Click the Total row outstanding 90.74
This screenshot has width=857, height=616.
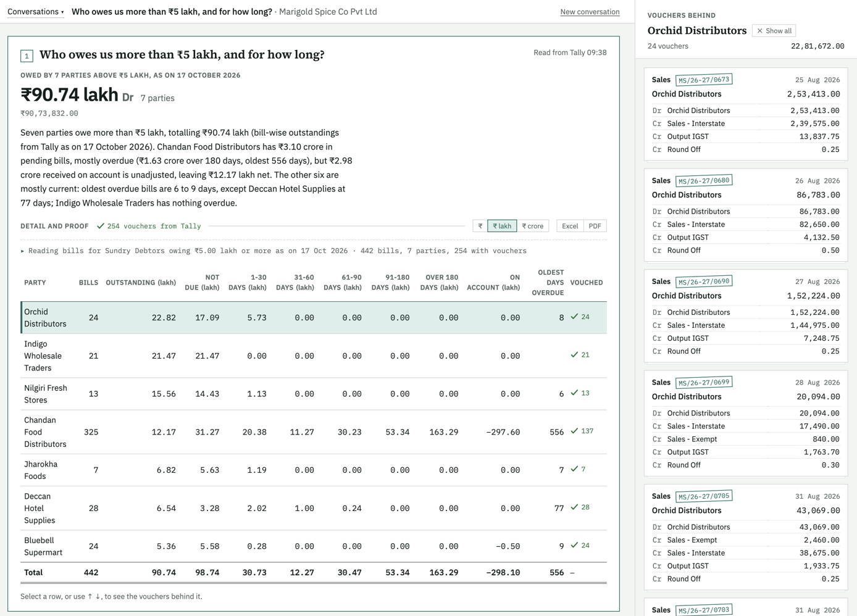pyautogui.click(x=164, y=573)
